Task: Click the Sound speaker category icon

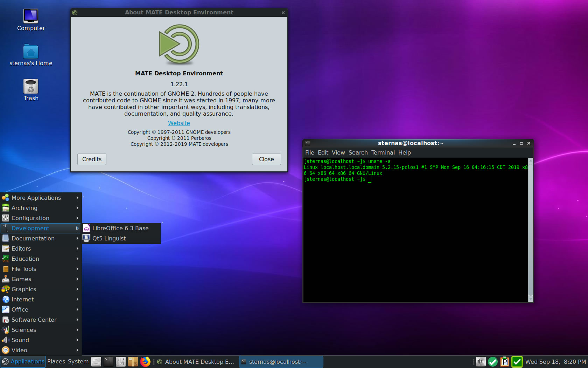Action: [x=6, y=340]
